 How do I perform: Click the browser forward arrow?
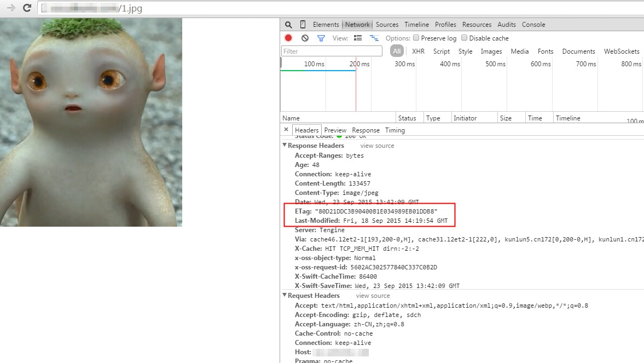point(11,8)
